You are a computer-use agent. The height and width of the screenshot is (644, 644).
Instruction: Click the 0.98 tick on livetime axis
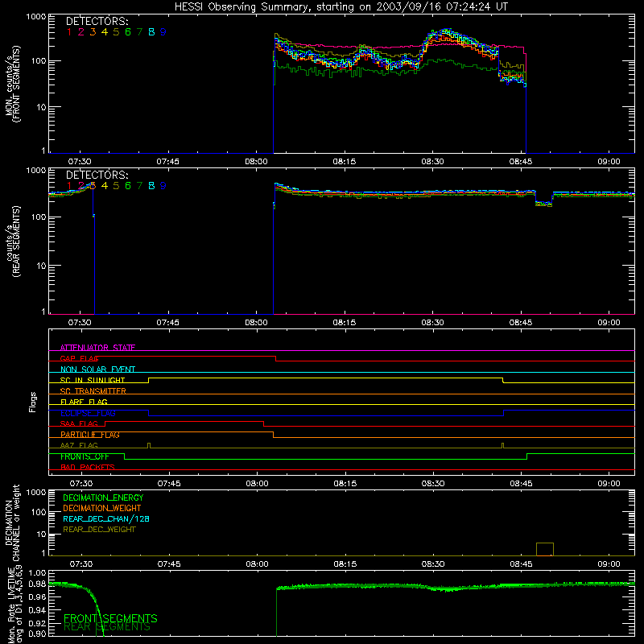tap(37, 584)
